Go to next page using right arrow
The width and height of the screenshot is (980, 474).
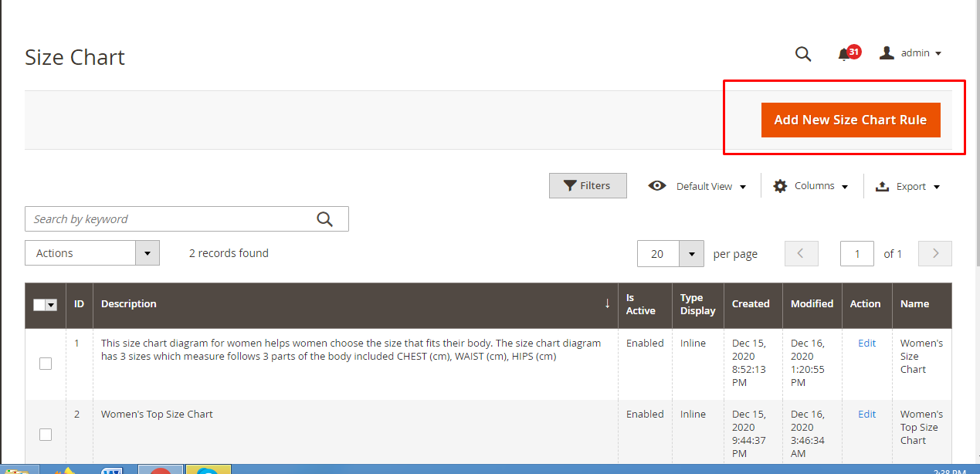[x=935, y=253]
